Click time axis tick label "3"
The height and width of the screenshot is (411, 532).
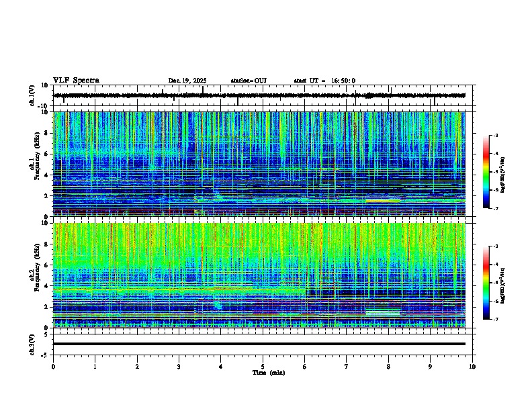coord(179,367)
